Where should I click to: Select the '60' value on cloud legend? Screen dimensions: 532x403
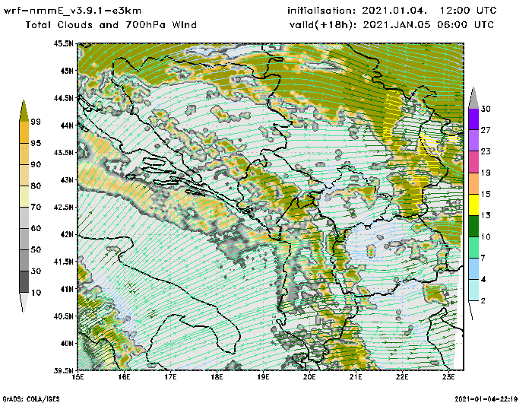click(36, 228)
